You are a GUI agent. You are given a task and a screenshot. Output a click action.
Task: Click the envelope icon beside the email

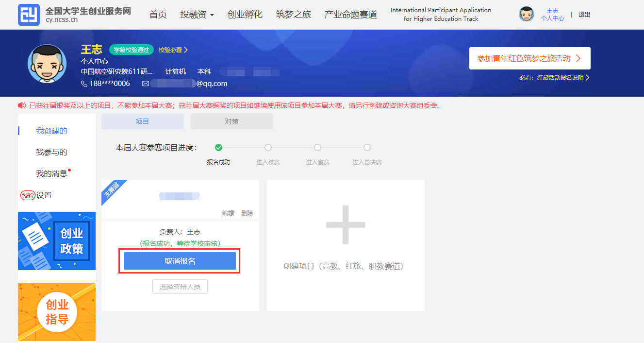click(x=146, y=84)
